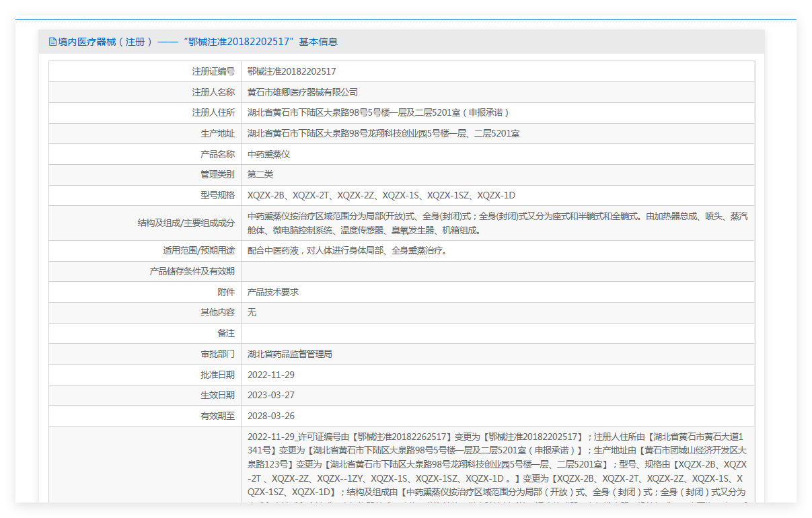
Task: Select the 产品名称 label
Action: click(217, 154)
